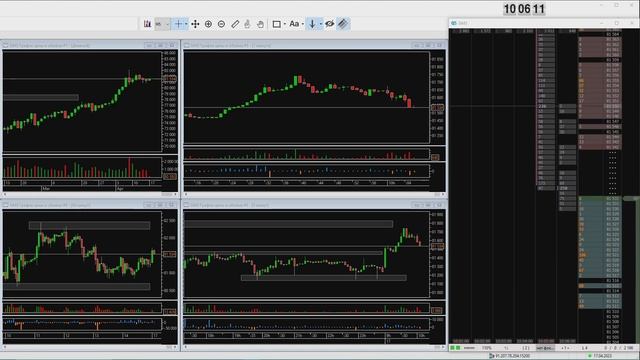Click the chart type bars icon
Image resolution: width=640 pixels, height=360 pixels.
coord(147,24)
